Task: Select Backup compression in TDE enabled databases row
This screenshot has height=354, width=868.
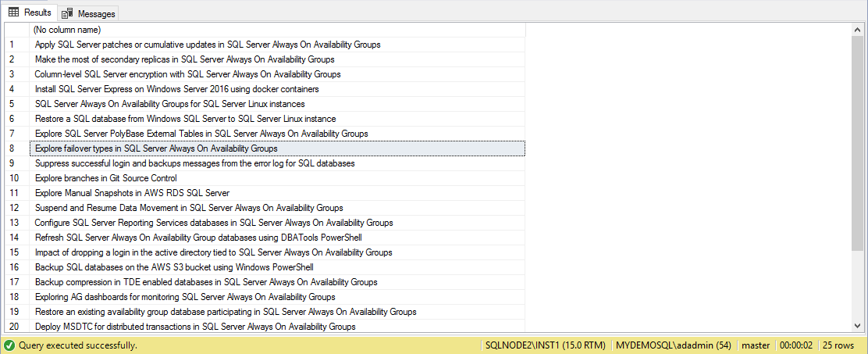Action: pos(277,283)
